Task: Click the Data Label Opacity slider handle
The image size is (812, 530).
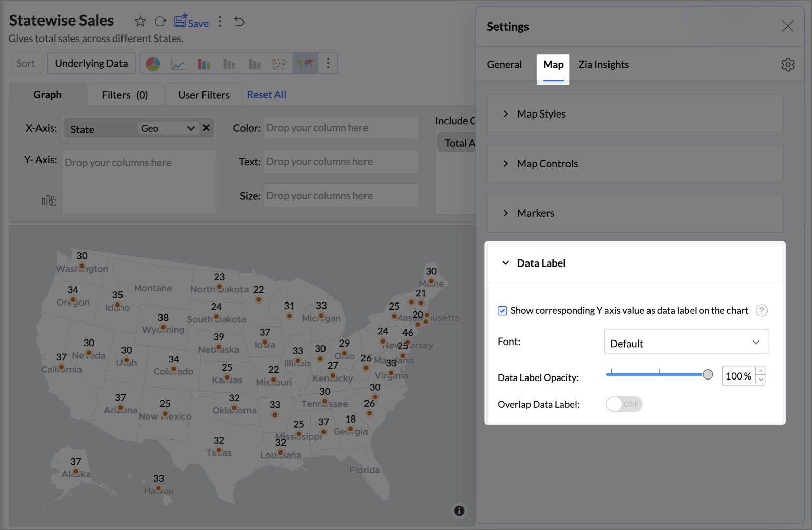Action: coord(708,374)
